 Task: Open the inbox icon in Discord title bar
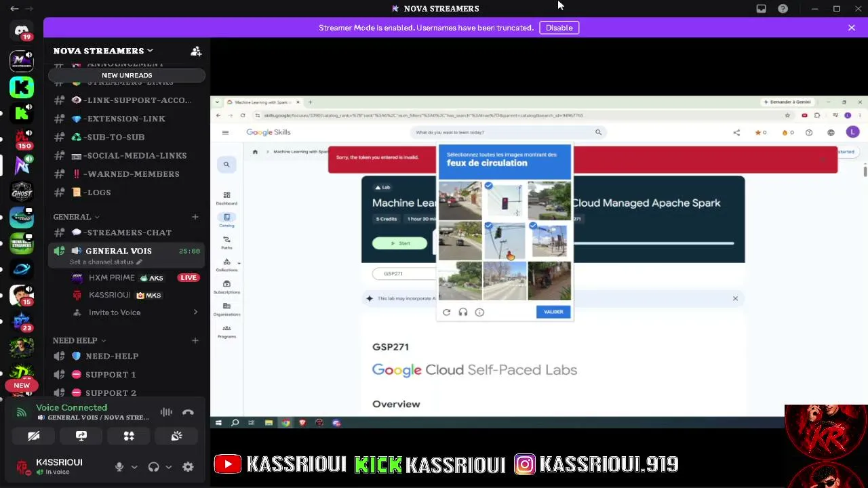(x=762, y=9)
